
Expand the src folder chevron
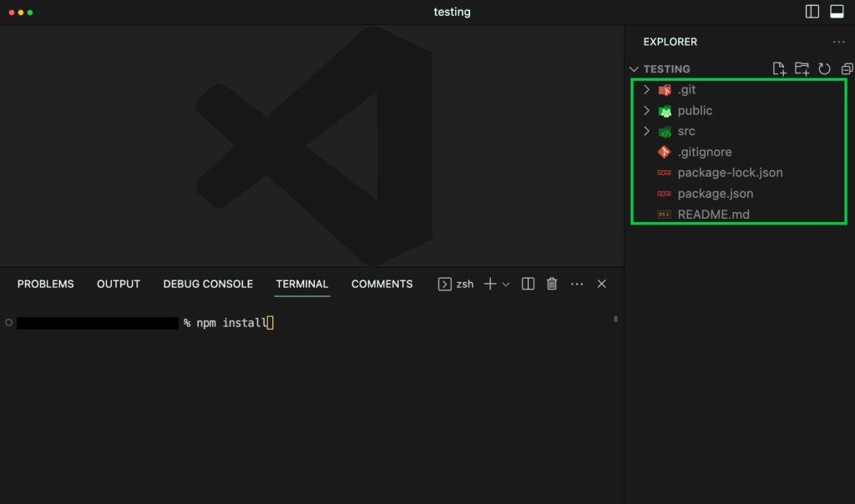point(647,131)
